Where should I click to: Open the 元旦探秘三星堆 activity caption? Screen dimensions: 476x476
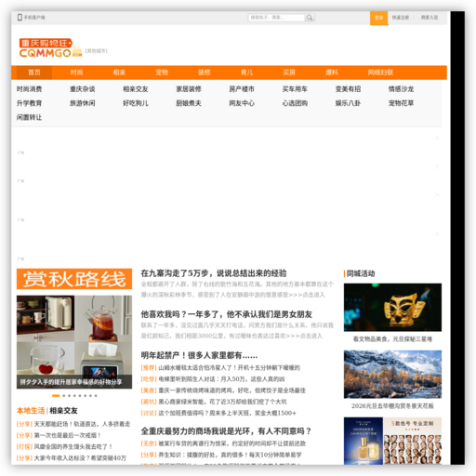pos(392,339)
